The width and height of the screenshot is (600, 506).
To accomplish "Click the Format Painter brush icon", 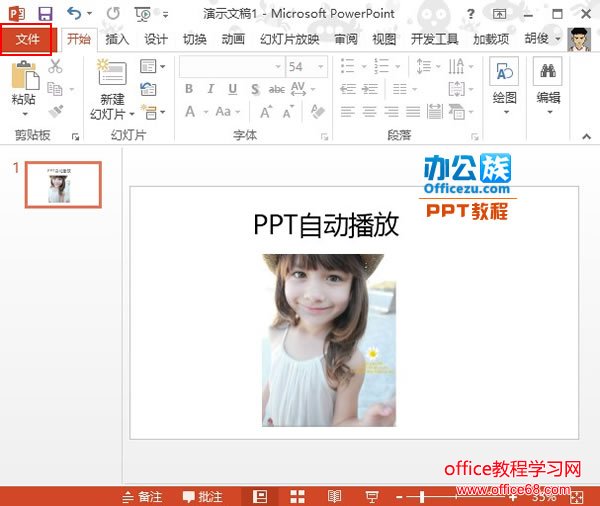I will click(x=56, y=112).
